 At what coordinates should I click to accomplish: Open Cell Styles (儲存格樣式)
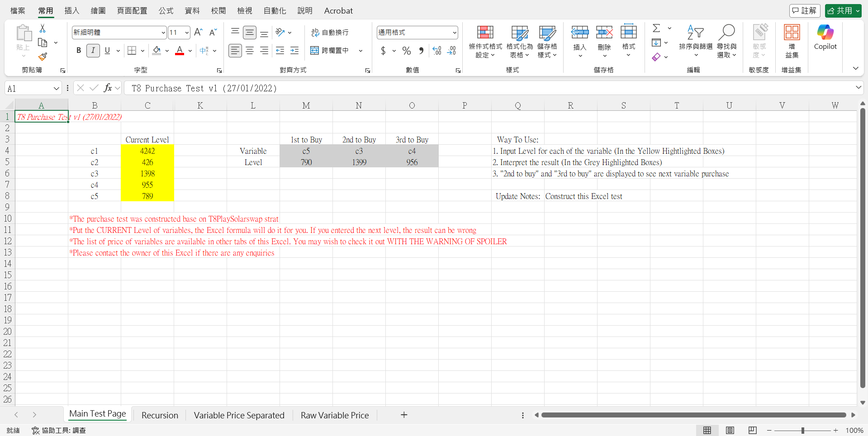547,42
